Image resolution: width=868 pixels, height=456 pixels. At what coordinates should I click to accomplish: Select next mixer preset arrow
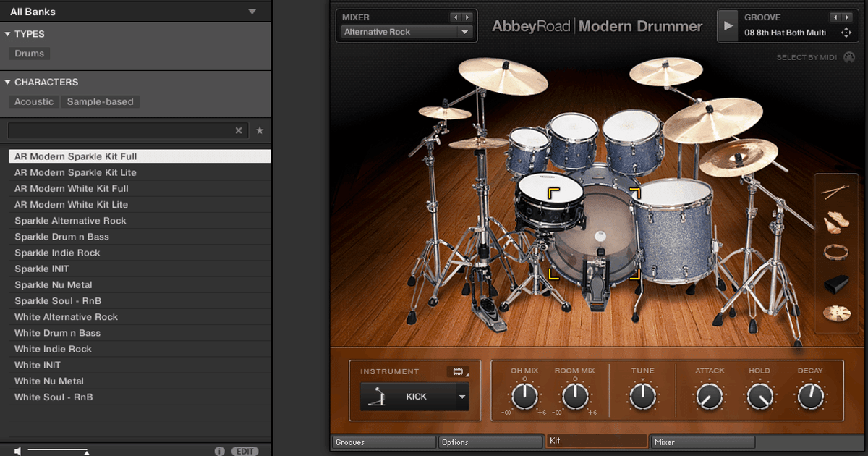[x=467, y=17]
